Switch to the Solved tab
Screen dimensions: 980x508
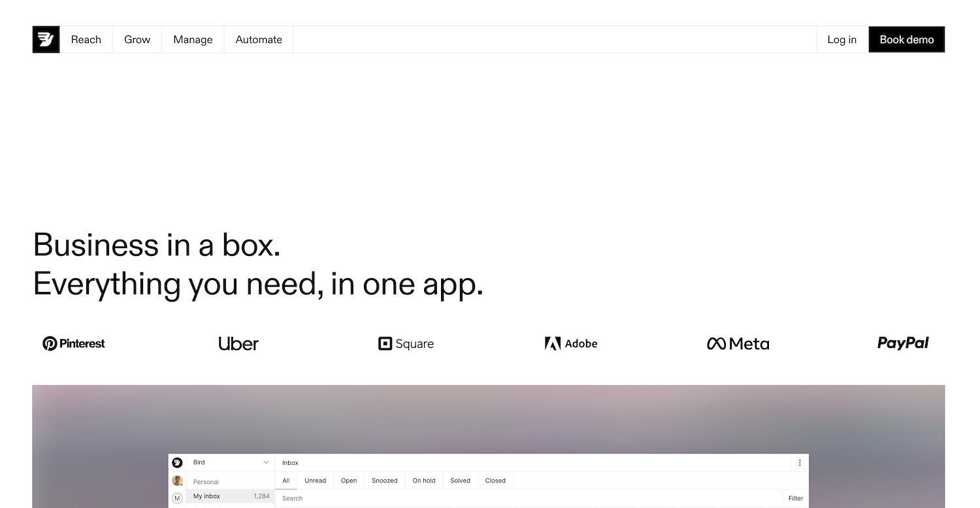pos(460,481)
